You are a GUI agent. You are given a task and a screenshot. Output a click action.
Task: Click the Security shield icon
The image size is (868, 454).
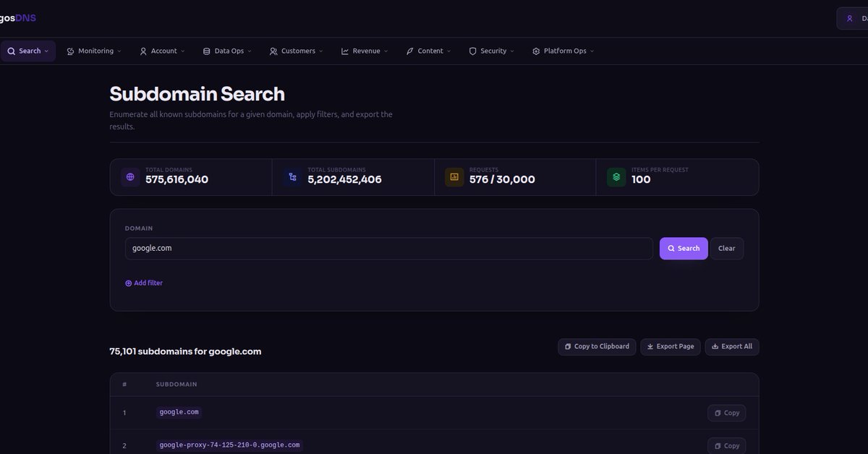point(473,51)
